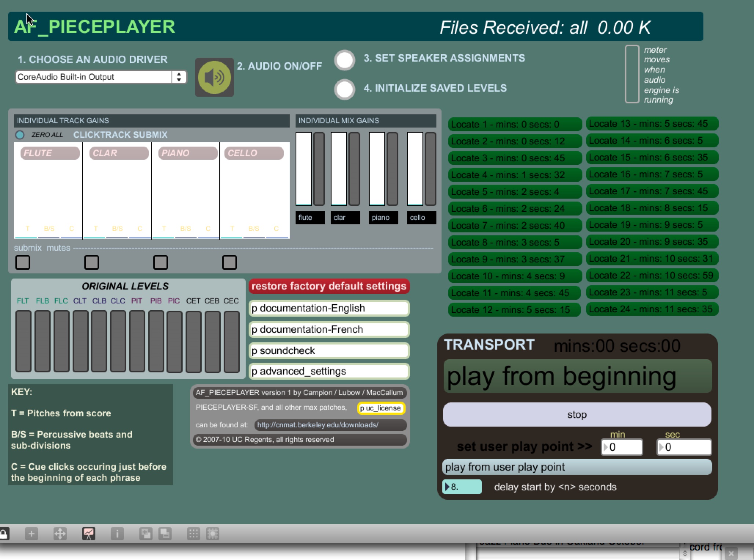Click Locate 5 mins 2 secs 4
Image resolution: width=754 pixels, height=560 pixels.
[514, 192]
